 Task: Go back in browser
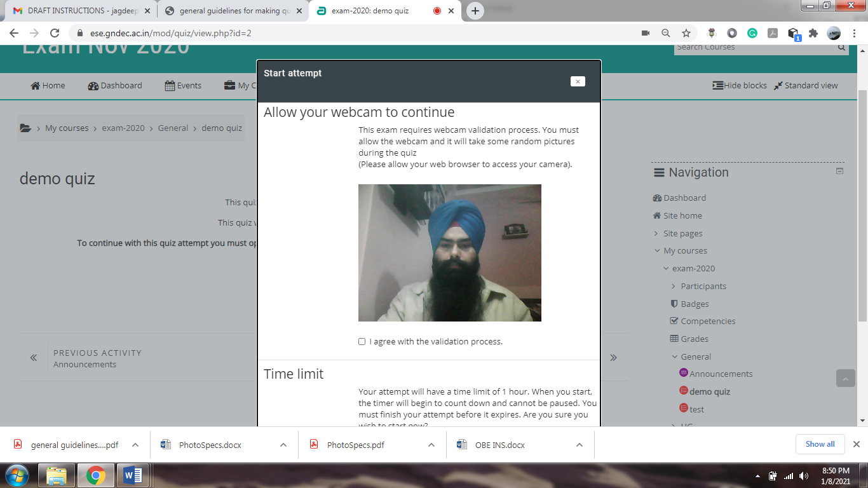[x=14, y=33]
